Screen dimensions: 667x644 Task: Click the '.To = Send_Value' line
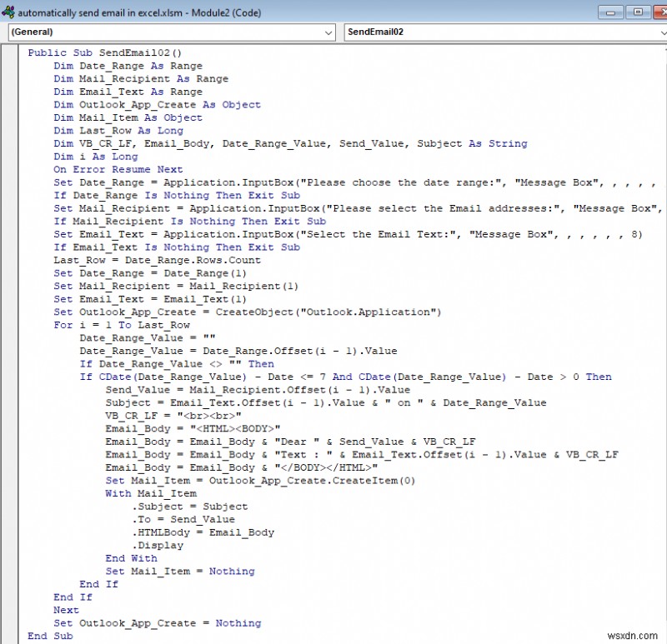click(183, 520)
